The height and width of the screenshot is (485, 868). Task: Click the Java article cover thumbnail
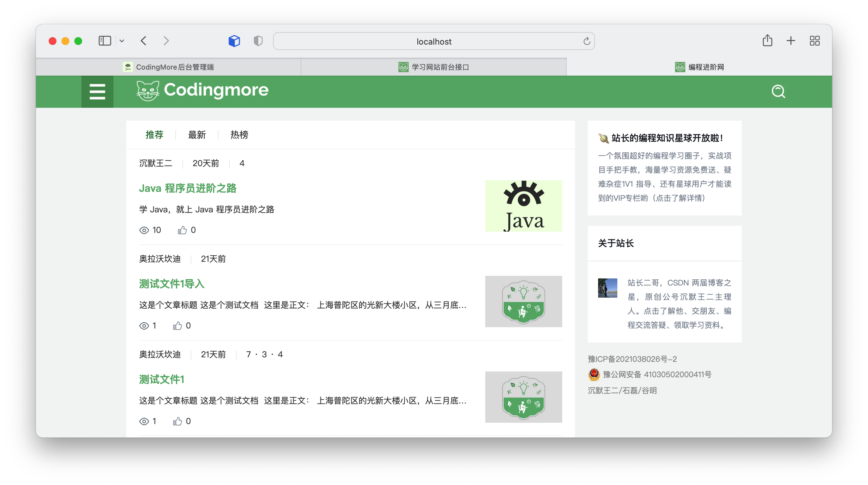(523, 206)
